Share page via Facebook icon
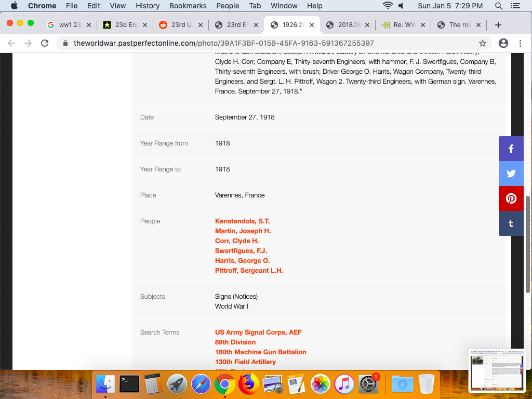This screenshot has width=532, height=399. point(511,149)
